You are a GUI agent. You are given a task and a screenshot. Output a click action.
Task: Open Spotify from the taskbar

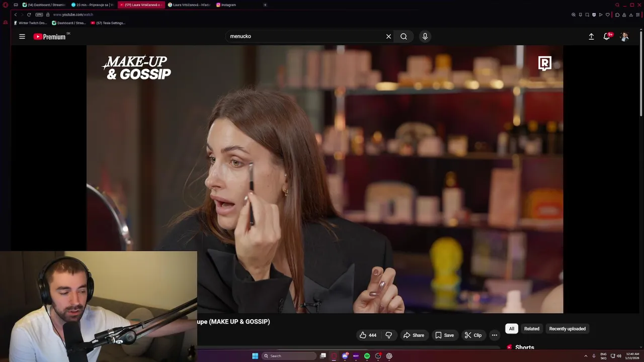[x=367, y=356]
